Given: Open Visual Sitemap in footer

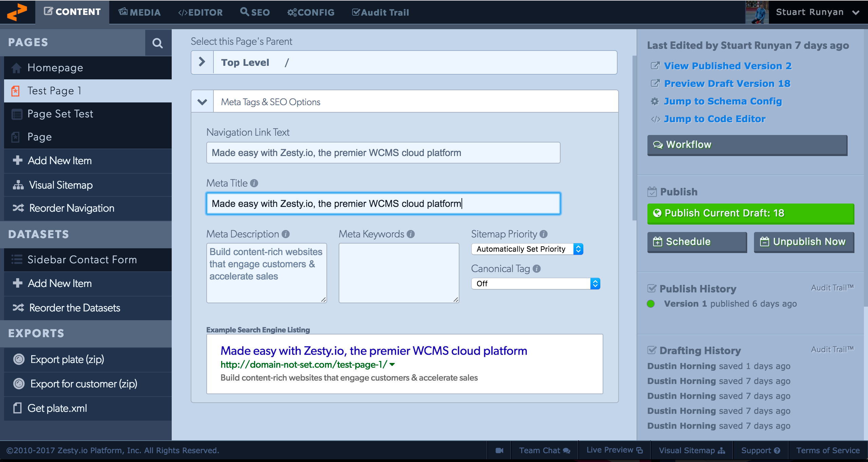Looking at the screenshot, I should pos(692,450).
